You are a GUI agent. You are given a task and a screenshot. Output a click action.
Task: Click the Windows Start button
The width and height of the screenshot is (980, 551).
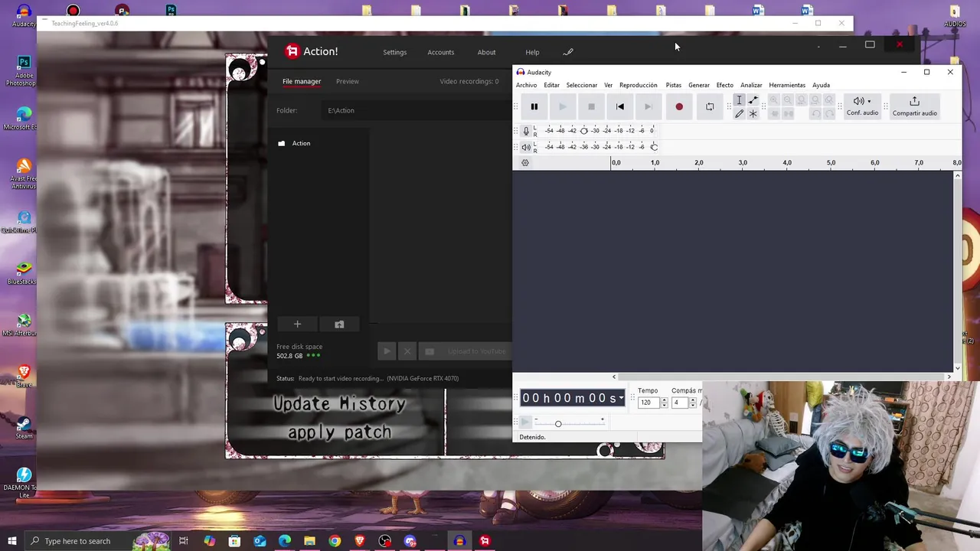(x=11, y=541)
